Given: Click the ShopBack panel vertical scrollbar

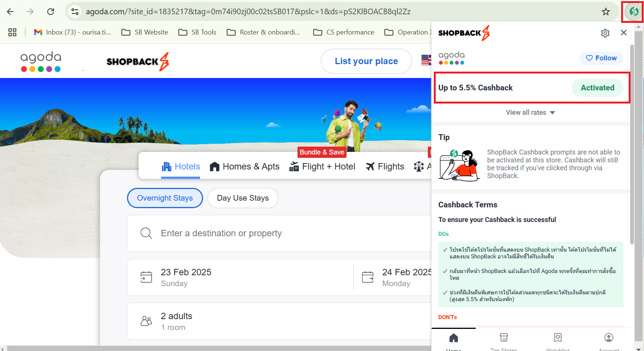Looking at the screenshot, I should click(632, 144).
